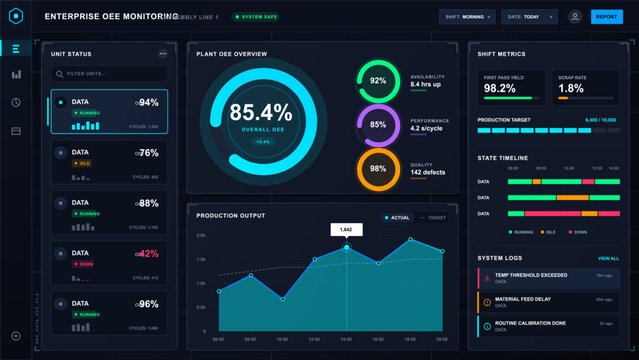The width and height of the screenshot is (639, 360).
Task: Toggle the Target series in Production Output
Action: click(433, 218)
